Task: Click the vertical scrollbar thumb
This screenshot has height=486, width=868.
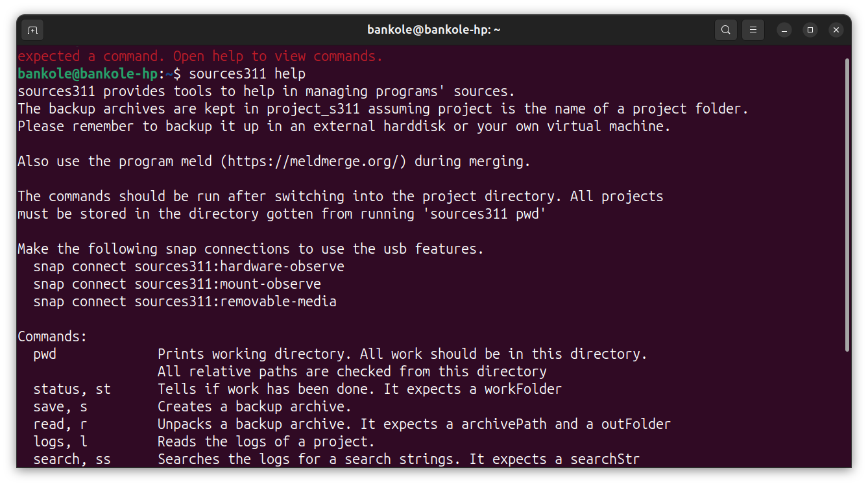Action: click(x=847, y=204)
